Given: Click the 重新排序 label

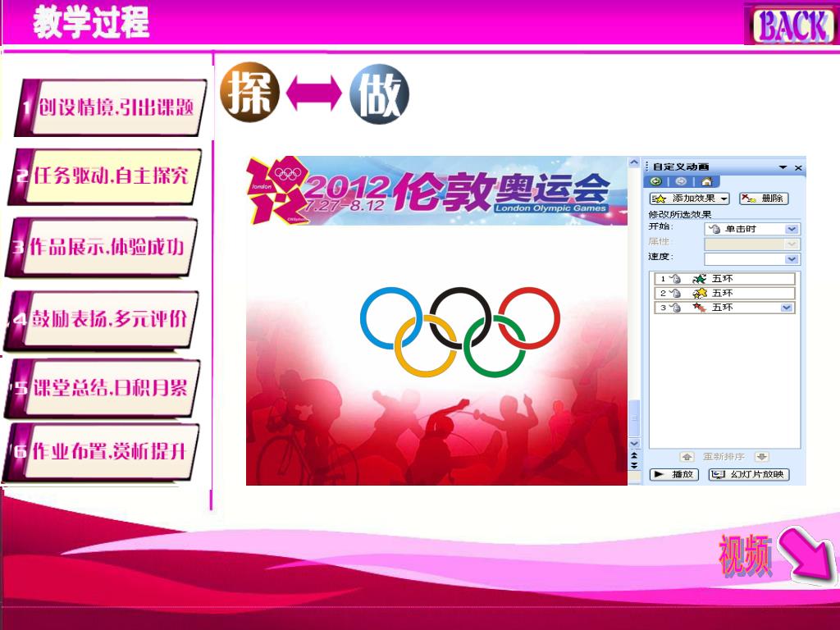Looking at the screenshot, I should (724, 457).
